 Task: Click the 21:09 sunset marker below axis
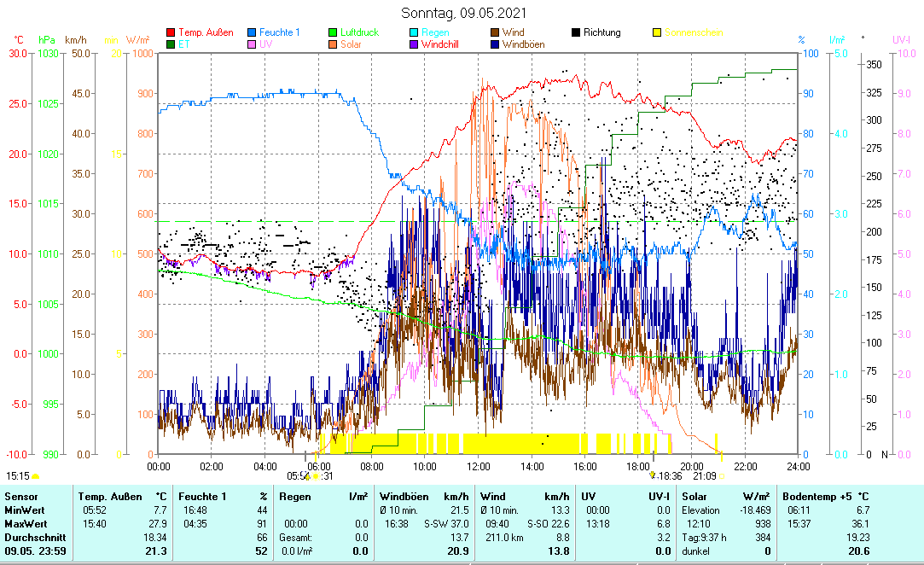click(x=704, y=476)
